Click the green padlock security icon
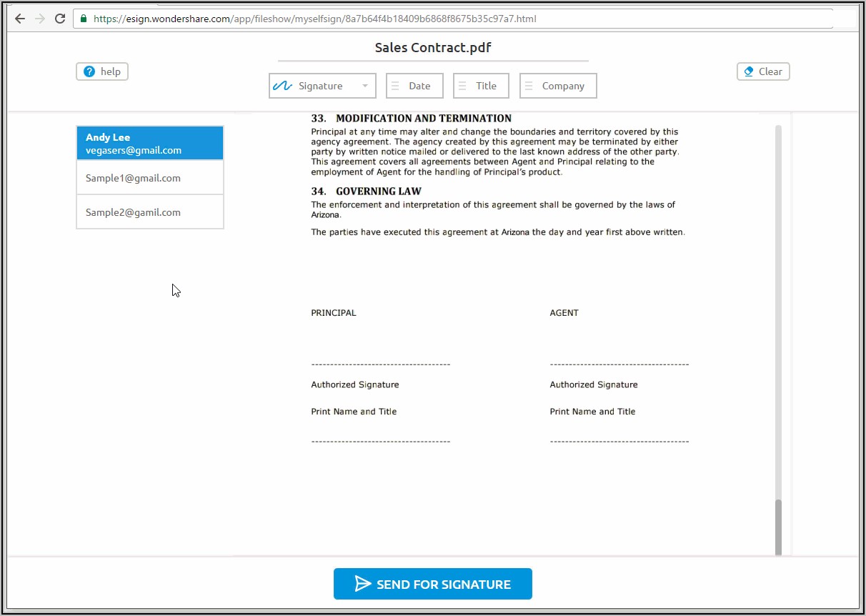 tap(84, 19)
